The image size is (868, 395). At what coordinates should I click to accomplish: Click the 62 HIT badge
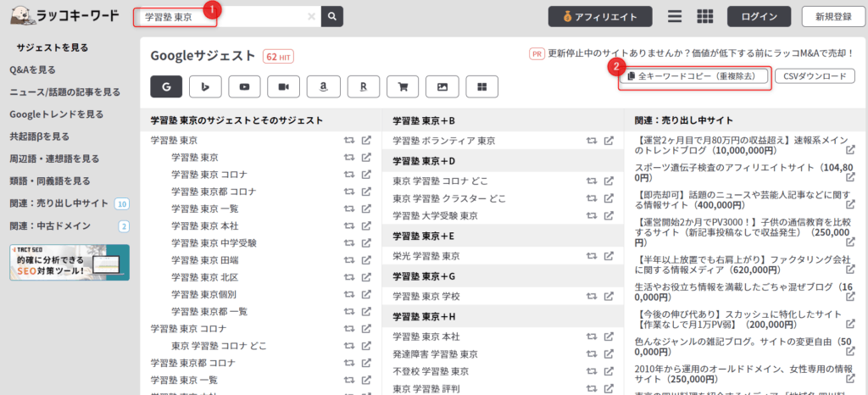[x=278, y=57]
